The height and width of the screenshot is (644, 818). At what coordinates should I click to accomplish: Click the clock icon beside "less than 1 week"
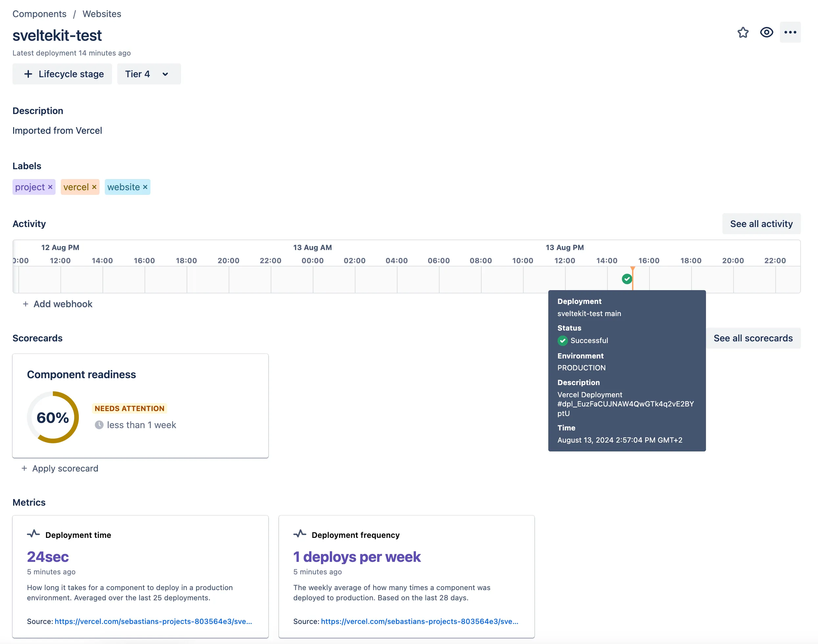point(99,425)
